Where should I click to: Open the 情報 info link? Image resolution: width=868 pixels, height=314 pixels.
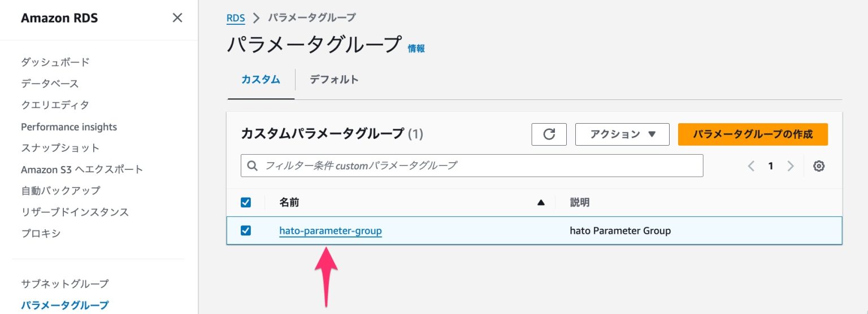click(x=416, y=49)
